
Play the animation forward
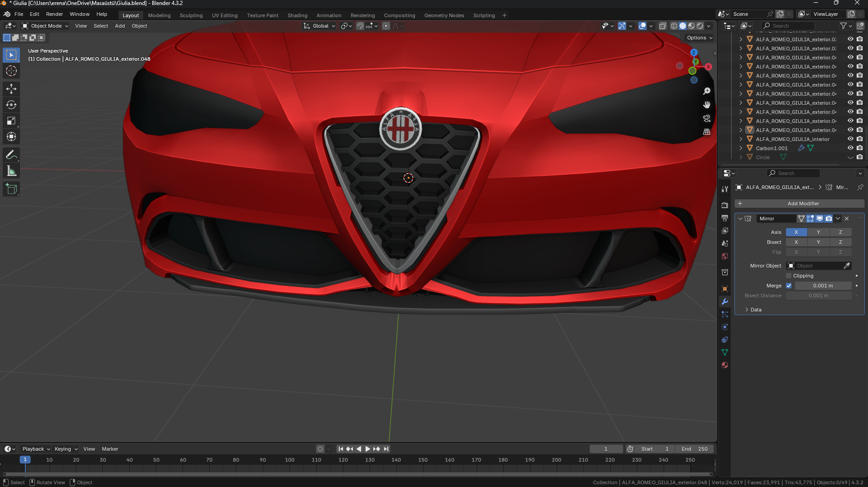point(368,449)
